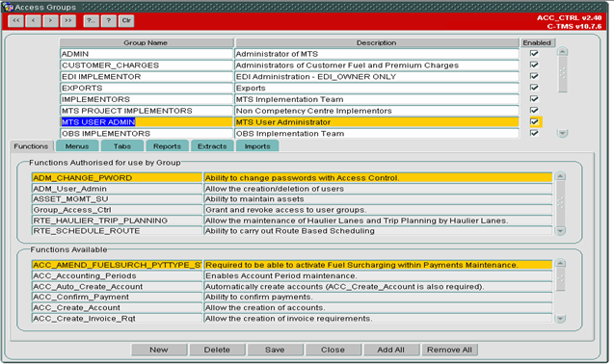Viewport: 614px width, 364px height.
Task: Click the previous record < button
Action: (34, 21)
